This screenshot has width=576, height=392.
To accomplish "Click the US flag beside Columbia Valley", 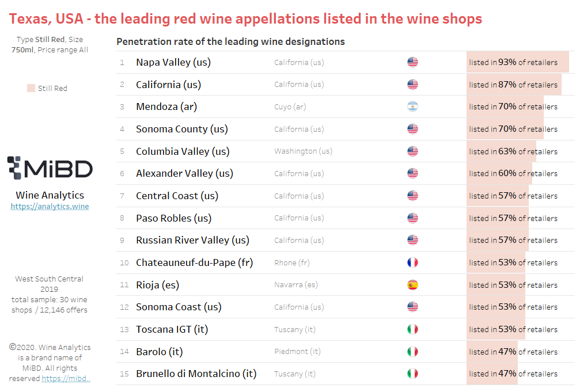I will coord(412,151).
